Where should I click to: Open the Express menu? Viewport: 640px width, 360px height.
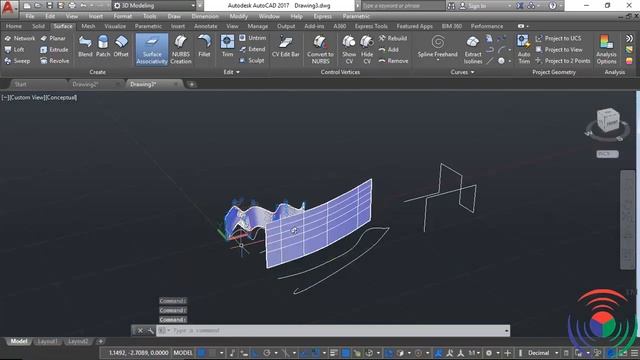coord(322,16)
